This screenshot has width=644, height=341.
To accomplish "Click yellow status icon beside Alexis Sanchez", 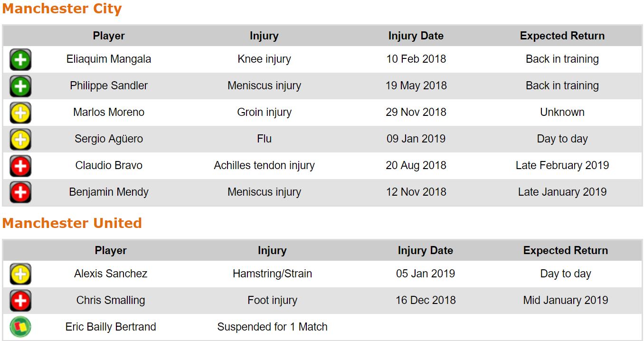I will (x=20, y=275).
